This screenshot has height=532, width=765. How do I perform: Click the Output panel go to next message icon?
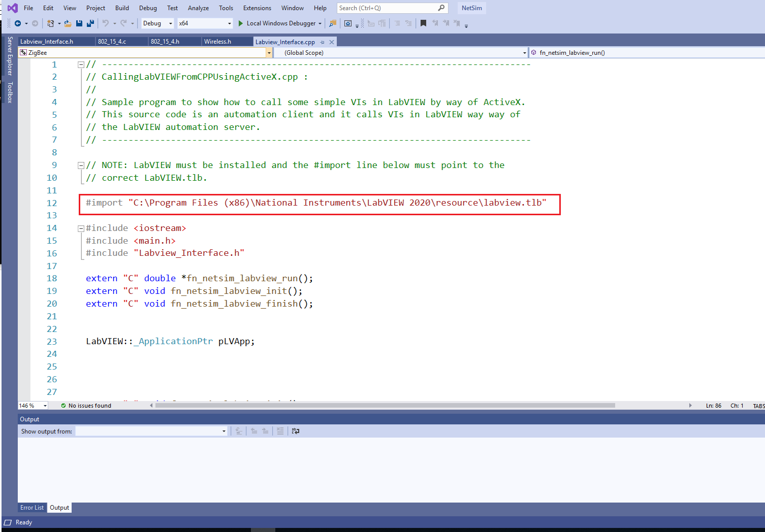pyautogui.click(x=265, y=431)
